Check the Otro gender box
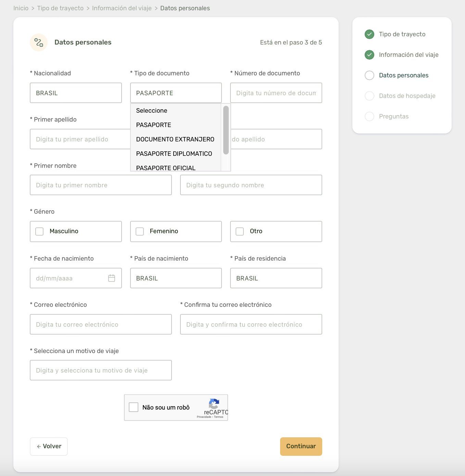This screenshot has height=476, width=465. [240, 231]
